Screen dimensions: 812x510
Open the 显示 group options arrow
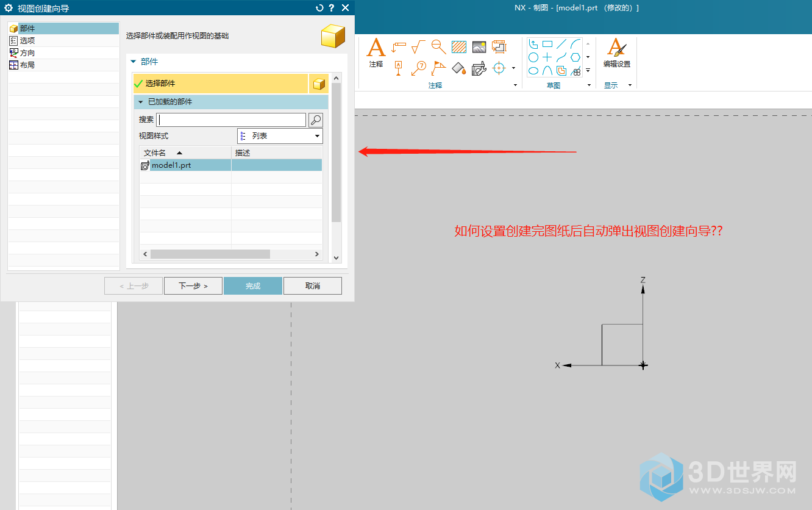pyautogui.click(x=630, y=85)
